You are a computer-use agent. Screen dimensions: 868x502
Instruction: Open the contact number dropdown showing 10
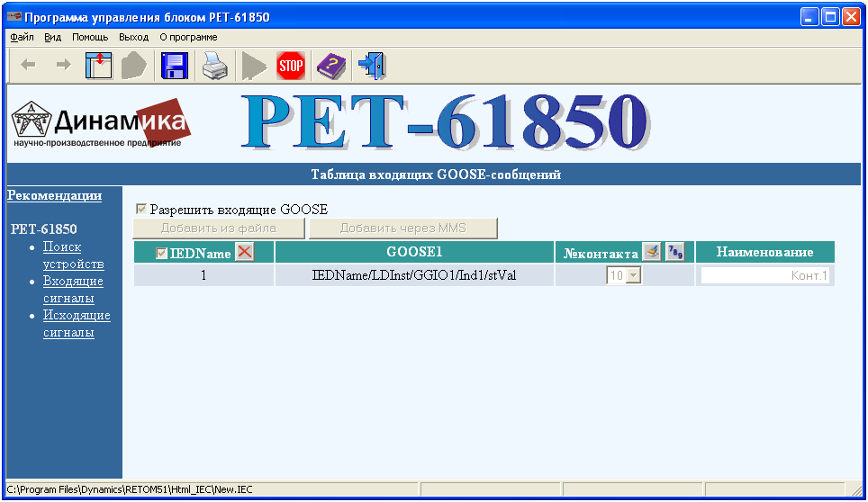point(624,275)
